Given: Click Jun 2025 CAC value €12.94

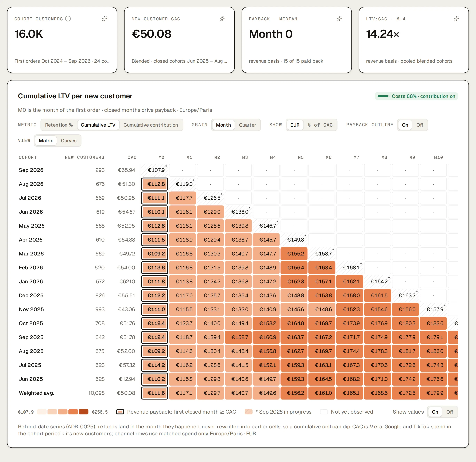Looking at the screenshot, I should (x=127, y=379).
